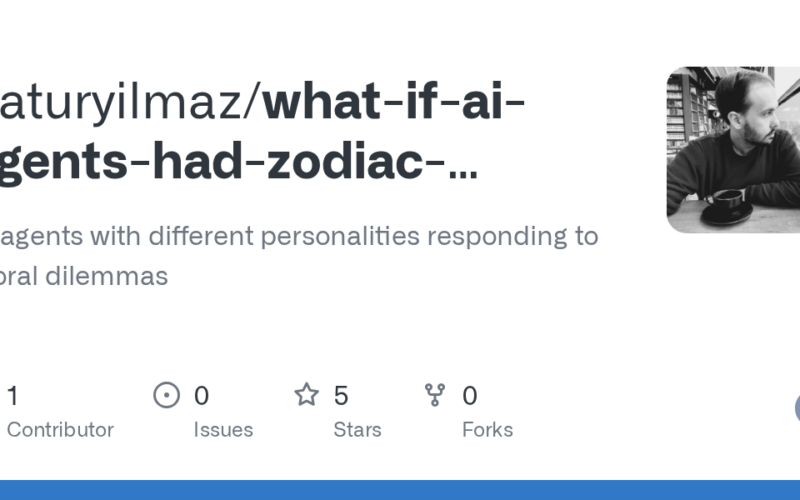Click the ellipsis after the truncated repository title
Screen dimensions: 800x500
[463, 163]
